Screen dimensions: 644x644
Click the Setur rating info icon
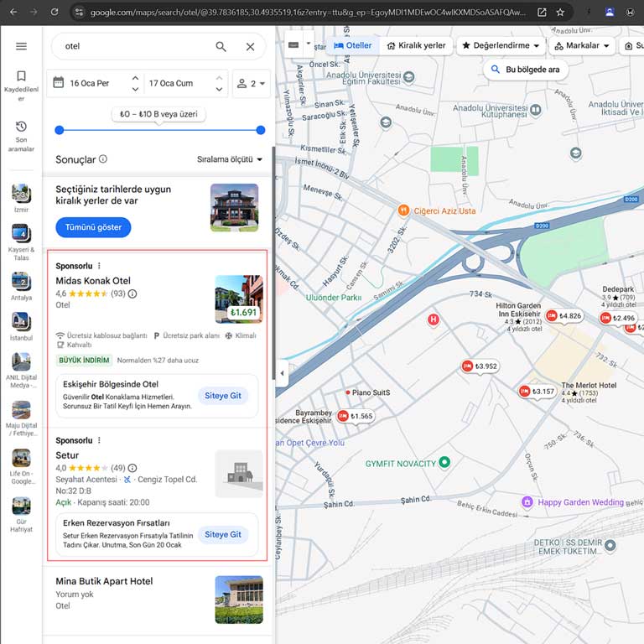point(132,468)
